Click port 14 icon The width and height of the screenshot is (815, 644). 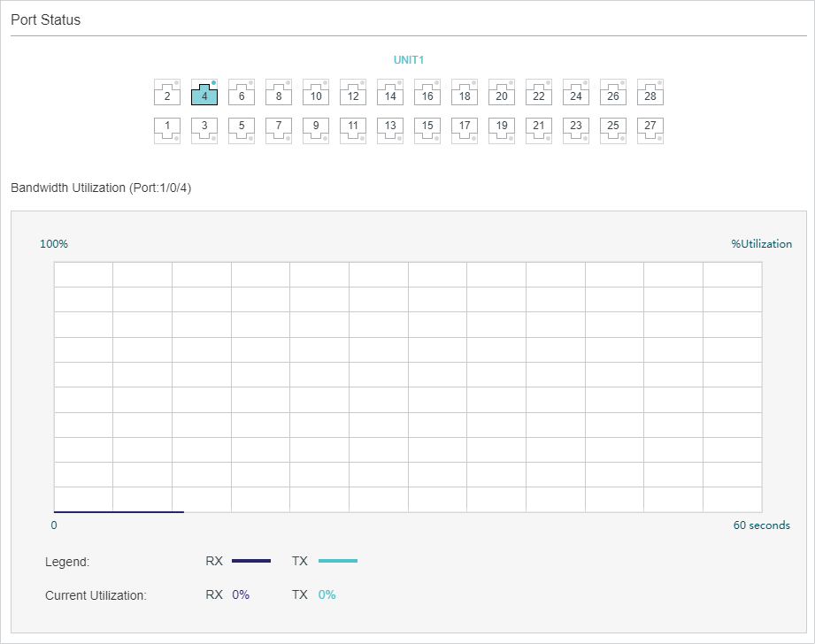pos(390,93)
